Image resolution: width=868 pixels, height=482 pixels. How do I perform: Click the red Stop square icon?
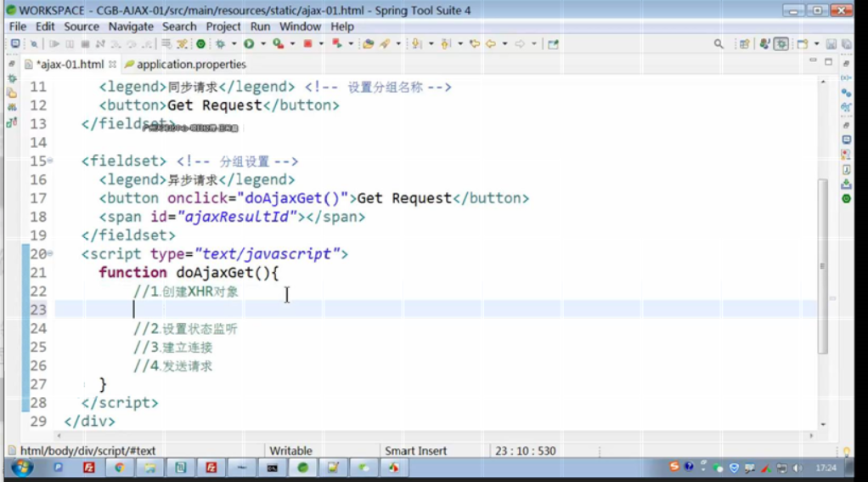pyautogui.click(x=307, y=43)
